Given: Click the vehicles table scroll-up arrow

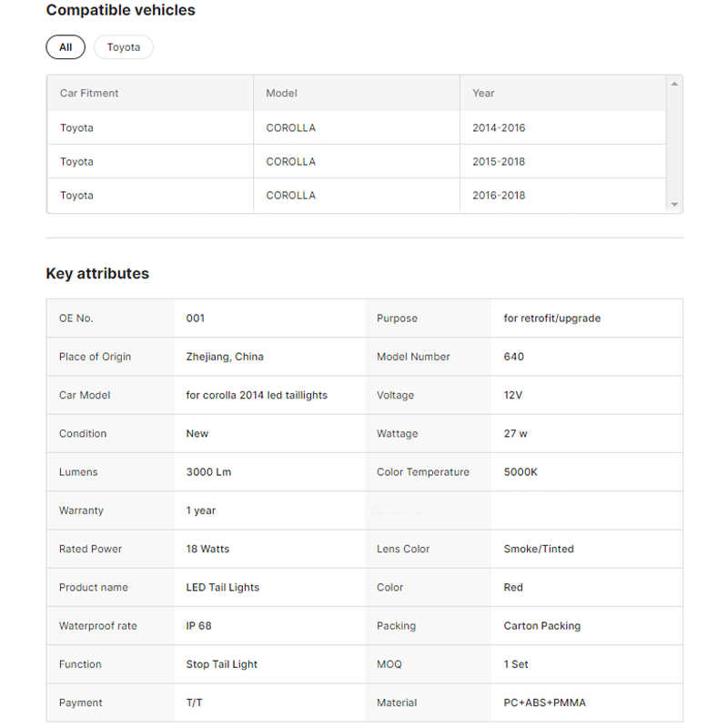Looking at the screenshot, I should tap(674, 85).
